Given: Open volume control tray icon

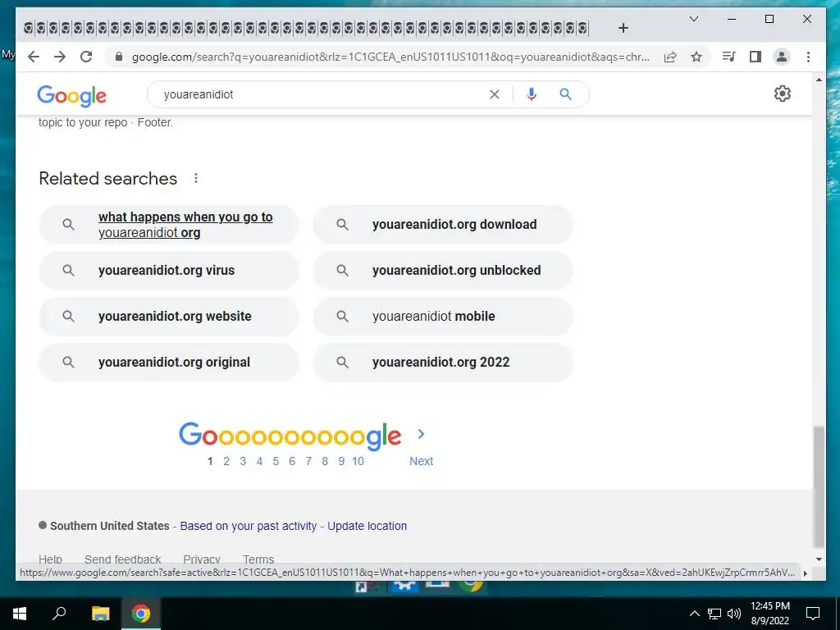Looking at the screenshot, I should (x=734, y=614).
